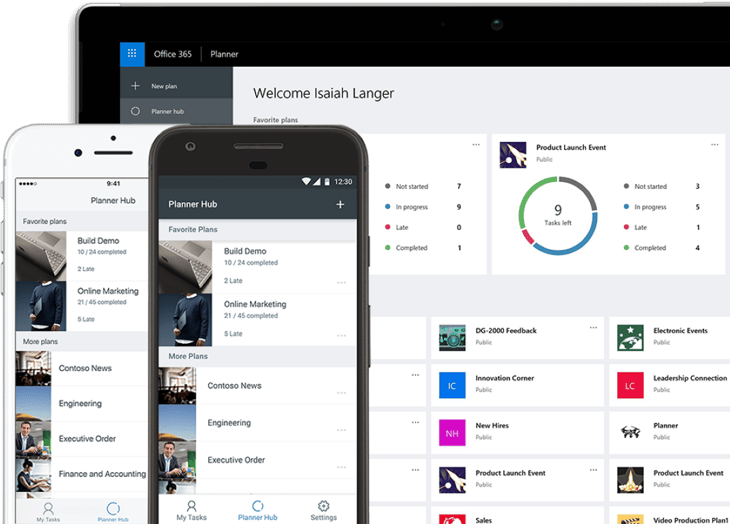The width and height of the screenshot is (730, 524).
Task: Open Planner hub in tablet sidebar
Action: (x=176, y=111)
